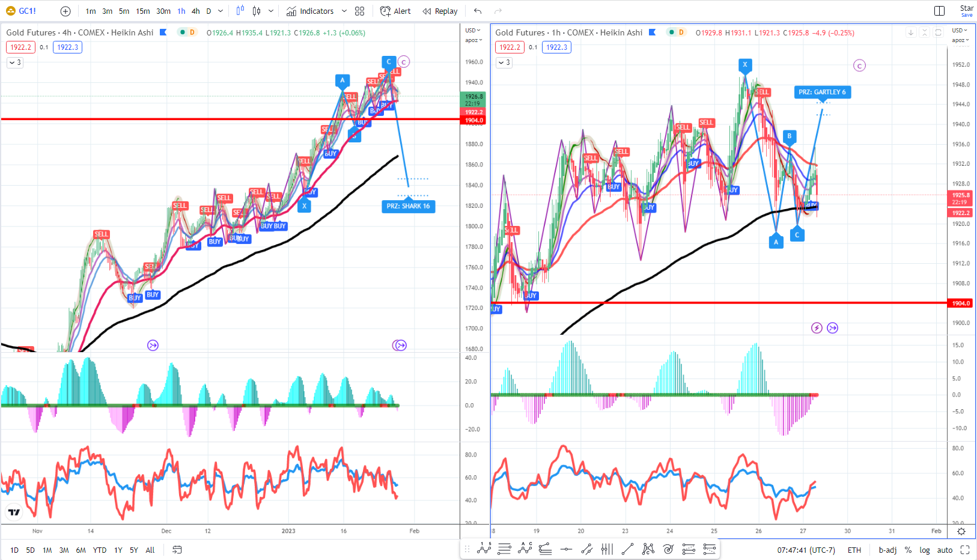Image resolution: width=977 pixels, height=560 pixels.
Task: Open left chart USD currency dropdown
Action: (473, 30)
